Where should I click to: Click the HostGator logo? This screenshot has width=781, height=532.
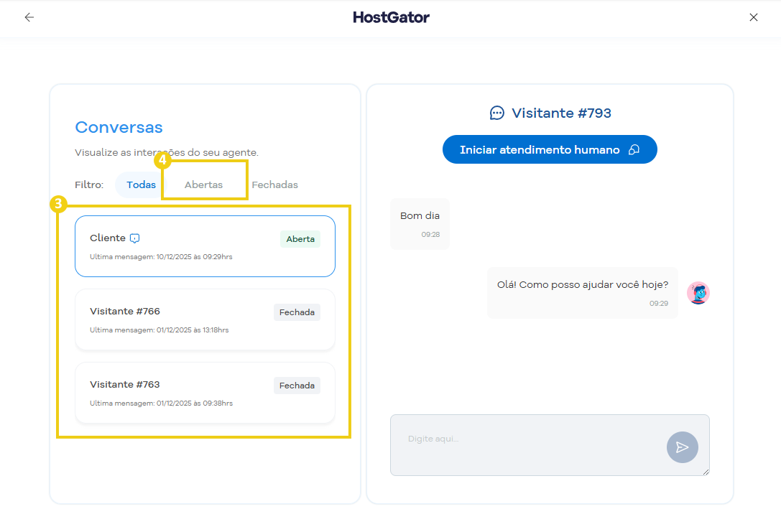point(391,17)
